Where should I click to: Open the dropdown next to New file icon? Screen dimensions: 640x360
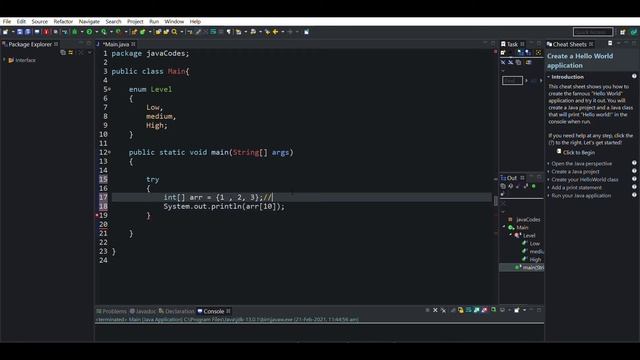point(13,32)
